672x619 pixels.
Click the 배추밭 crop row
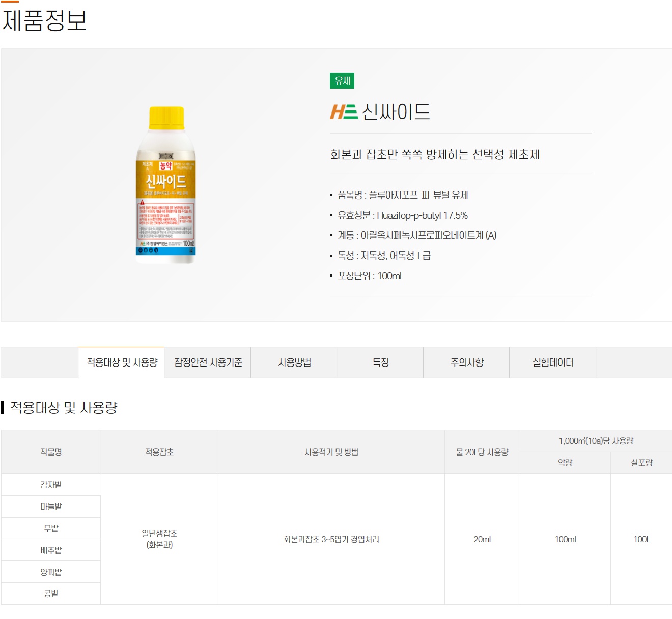(x=51, y=550)
